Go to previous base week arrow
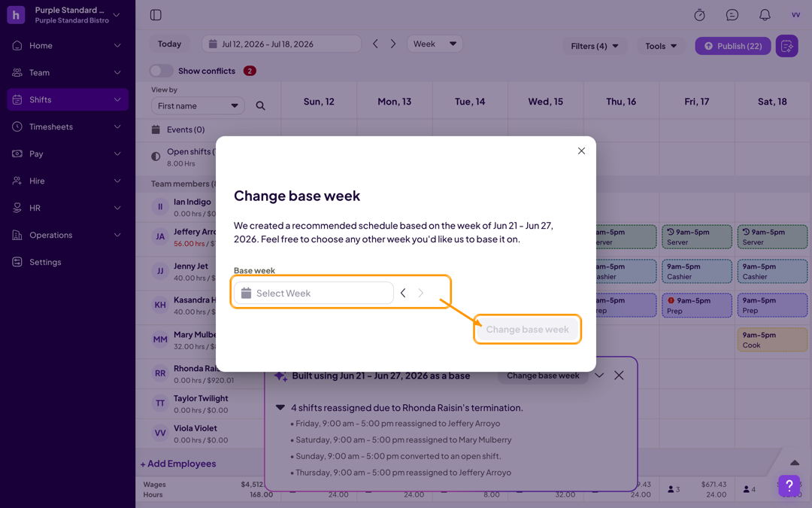The height and width of the screenshot is (508, 812). click(403, 293)
